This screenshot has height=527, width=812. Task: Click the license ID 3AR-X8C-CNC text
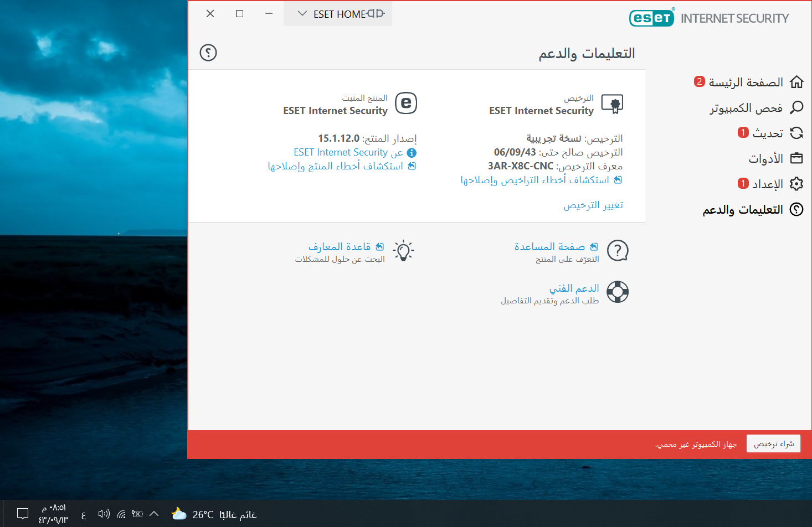tap(521, 166)
